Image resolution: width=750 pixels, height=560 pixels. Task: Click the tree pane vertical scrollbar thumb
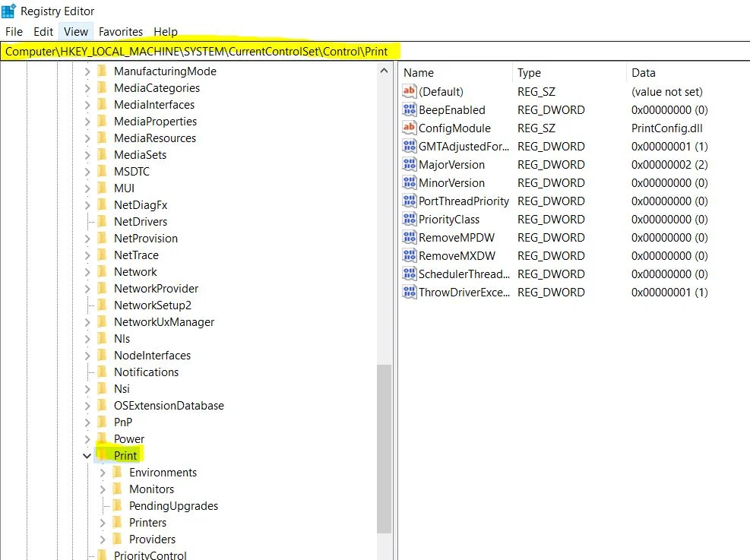(x=384, y=448)
